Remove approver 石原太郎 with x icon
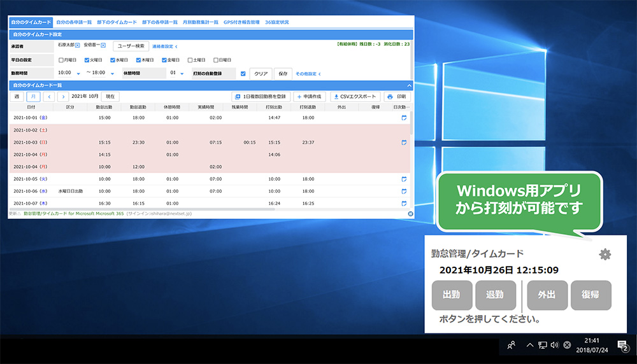The height and width of the screenshot is (364, 637). [78, 45]
